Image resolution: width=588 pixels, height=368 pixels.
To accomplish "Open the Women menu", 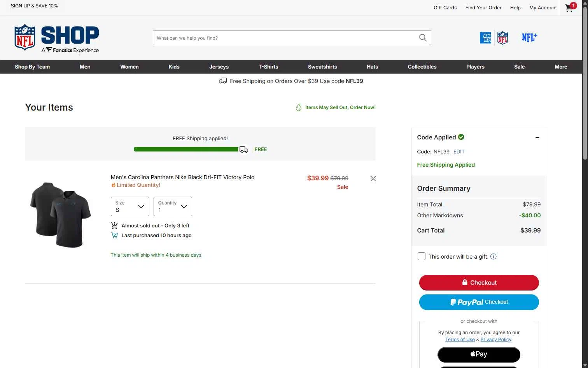I will [x=129, y=67].
